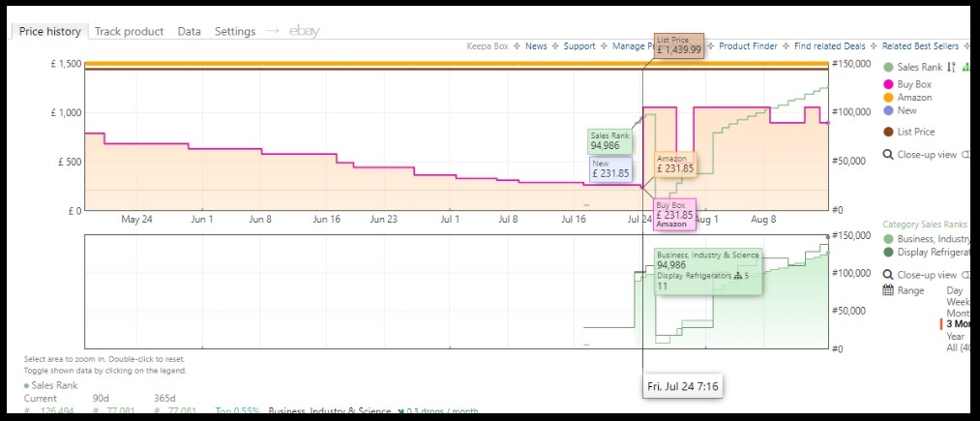Click the '365d' statistics column header
The height and width of the screenshot is (421, 980).
pyautogui.click(x=164, y=399)
